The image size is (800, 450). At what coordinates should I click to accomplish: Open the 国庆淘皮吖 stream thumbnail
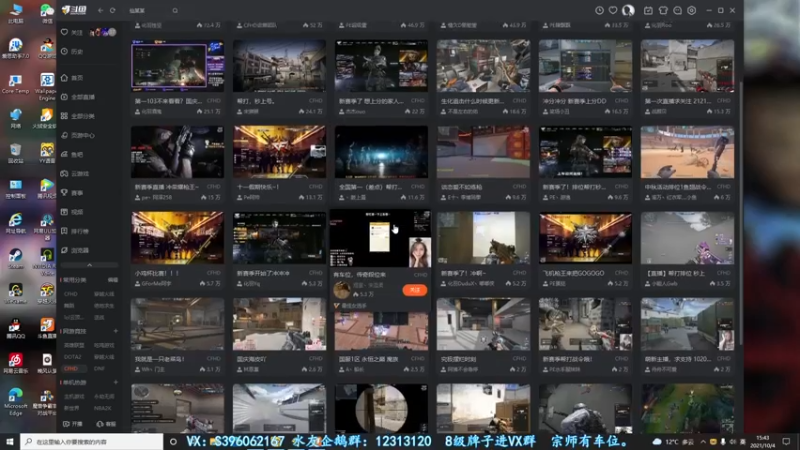click(x=279, y=324)
